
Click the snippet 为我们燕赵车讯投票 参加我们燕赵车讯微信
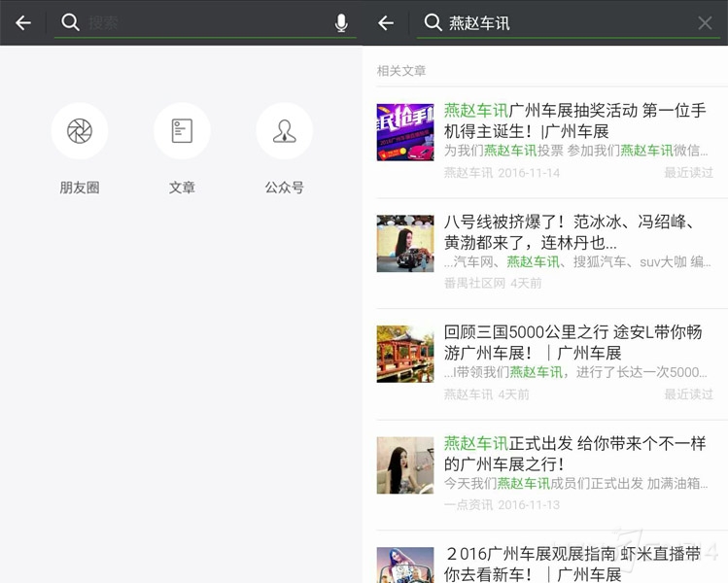pyautogui.click(x=575, y=151)
